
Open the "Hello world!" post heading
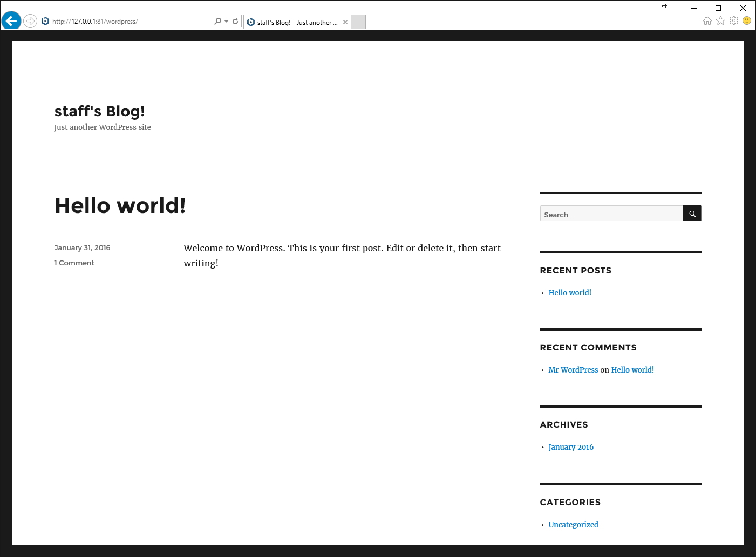[120, 205]
